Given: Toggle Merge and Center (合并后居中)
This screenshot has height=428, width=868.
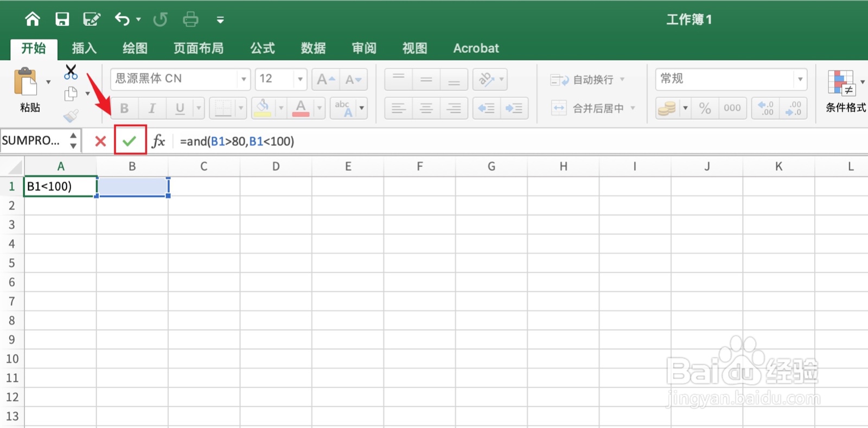Looking at the screenshot, I should click(592, 108).
